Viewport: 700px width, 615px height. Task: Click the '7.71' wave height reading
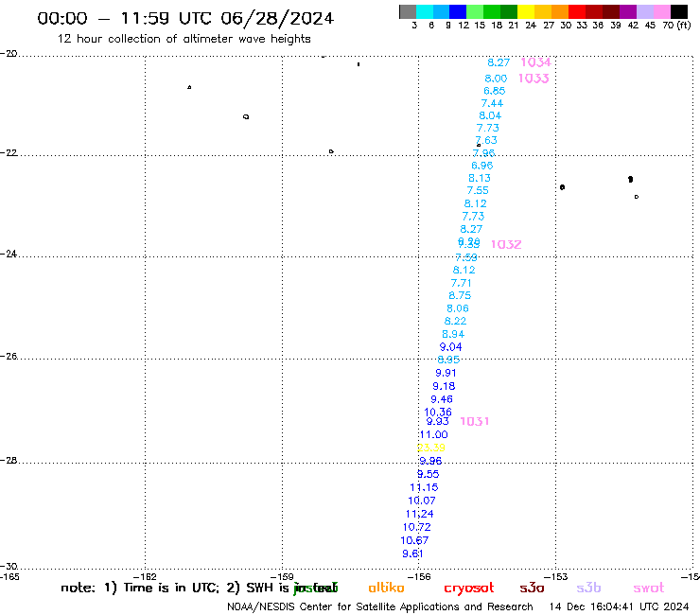click(x=462, y=283)
